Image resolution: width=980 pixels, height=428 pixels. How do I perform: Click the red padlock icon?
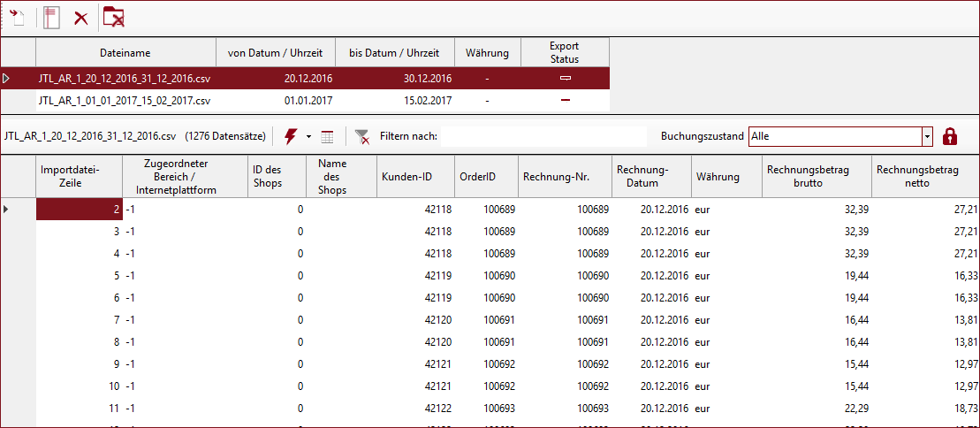click(950, 136)
